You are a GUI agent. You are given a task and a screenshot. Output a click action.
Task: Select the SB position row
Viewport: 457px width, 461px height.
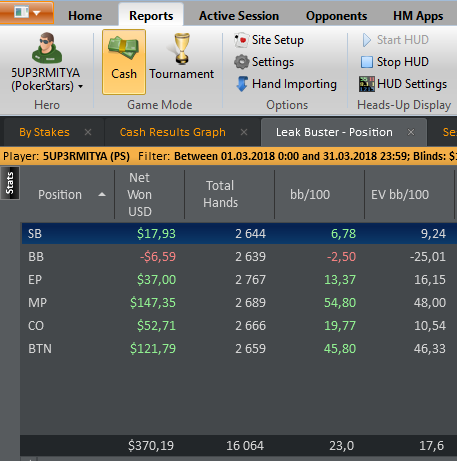pos(239,234)
